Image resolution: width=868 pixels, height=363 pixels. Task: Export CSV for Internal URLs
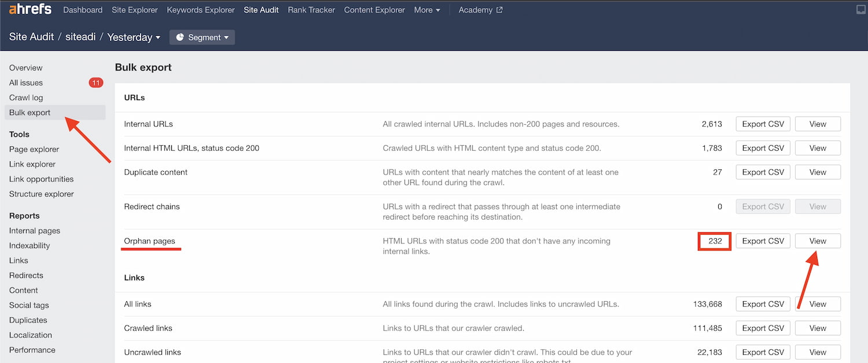click(x=763, y=124)
